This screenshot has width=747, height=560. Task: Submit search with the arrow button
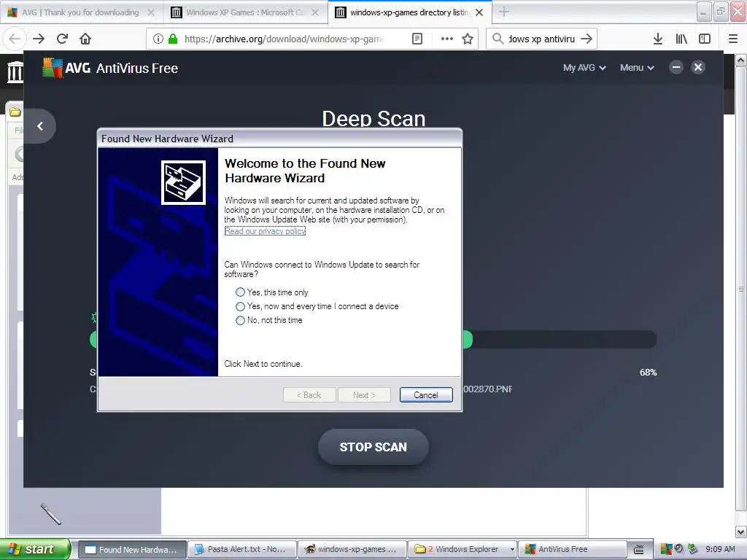587,39
